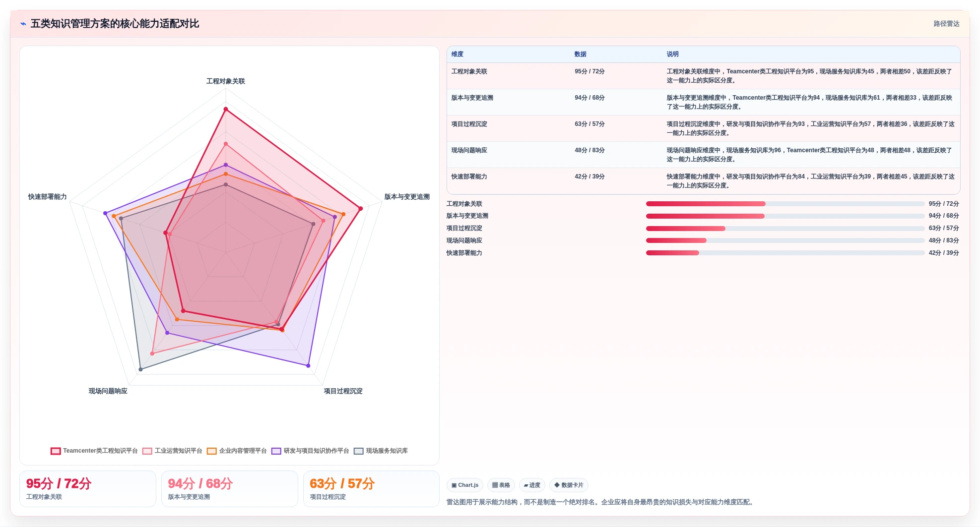Toggle Teamcenter类工程知识平台 legend swatch
The width and height of the screenshot is (980, 527).
pos(56,451)
